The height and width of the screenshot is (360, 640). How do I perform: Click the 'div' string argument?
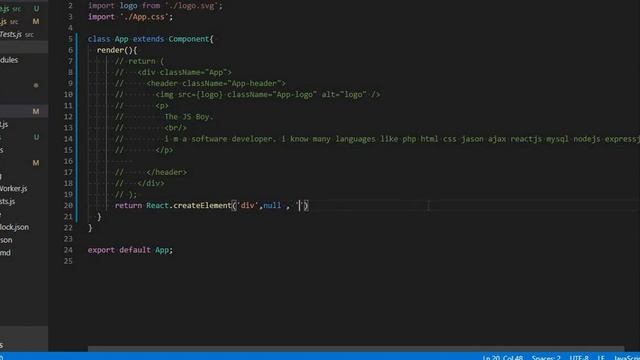pyautogui.click(x=248, y=205)
